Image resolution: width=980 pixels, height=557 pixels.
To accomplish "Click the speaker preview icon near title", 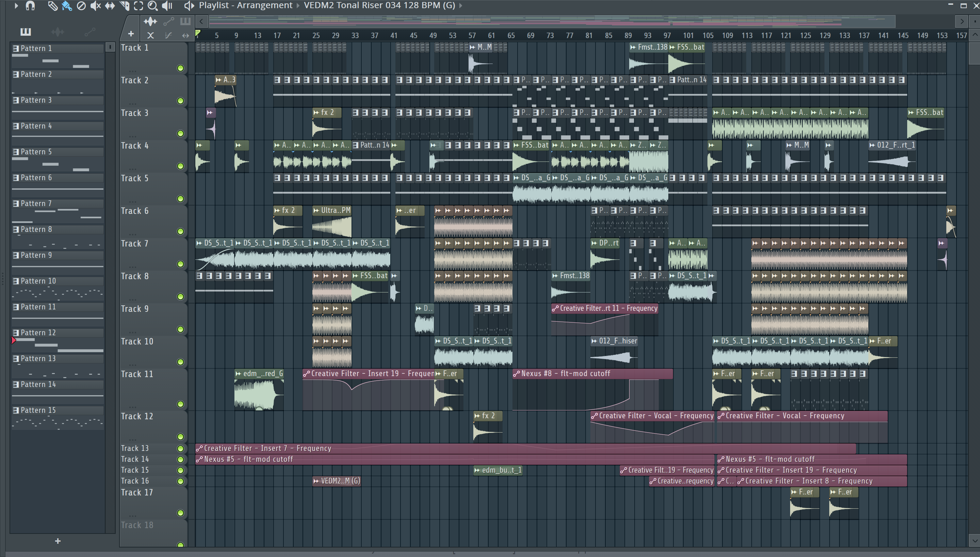I will 189,6.
